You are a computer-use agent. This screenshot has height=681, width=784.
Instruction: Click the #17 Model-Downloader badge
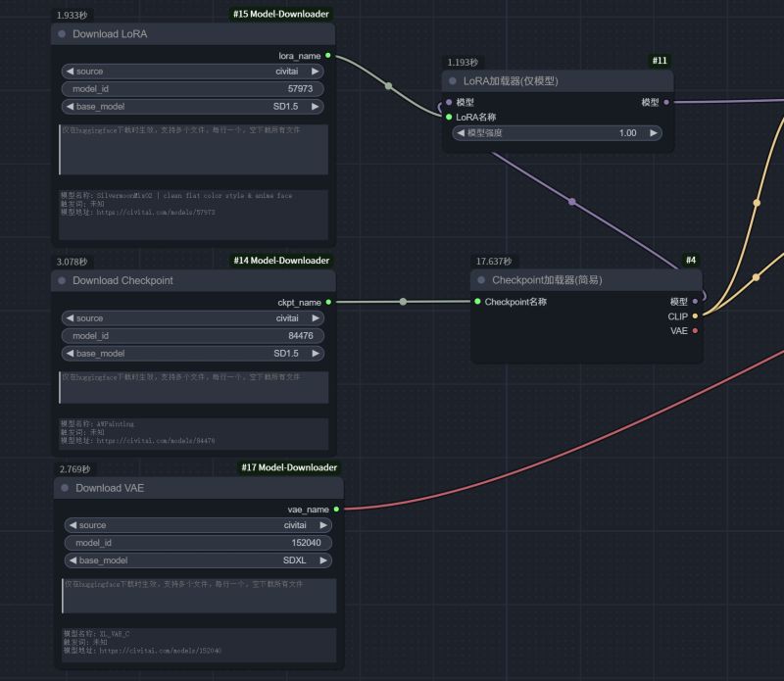click(289, 467)
